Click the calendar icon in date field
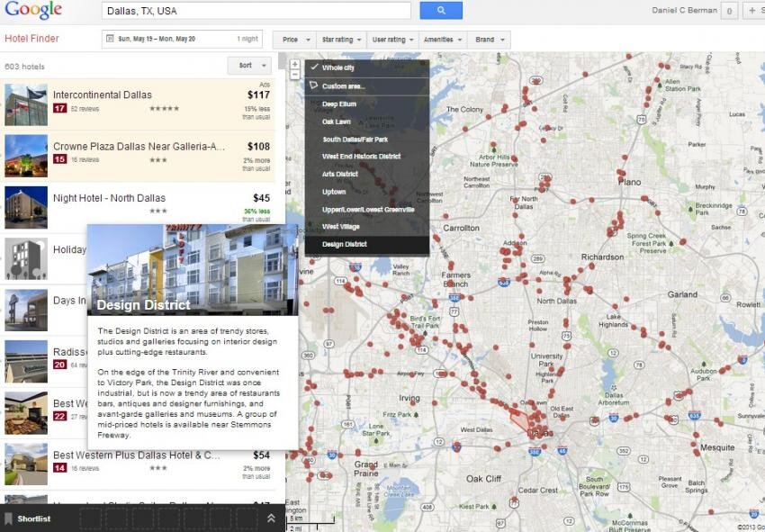Screen dimensions: 765x532 110,39
